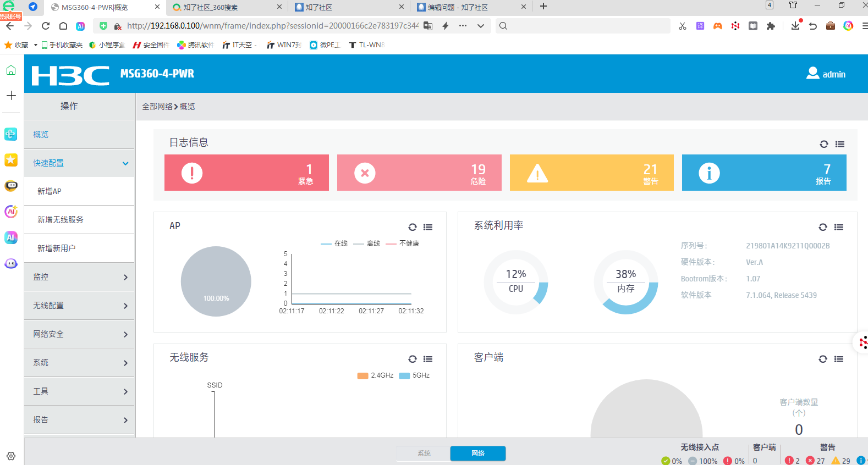Refresh the 客户端 panel

(822, 359)
